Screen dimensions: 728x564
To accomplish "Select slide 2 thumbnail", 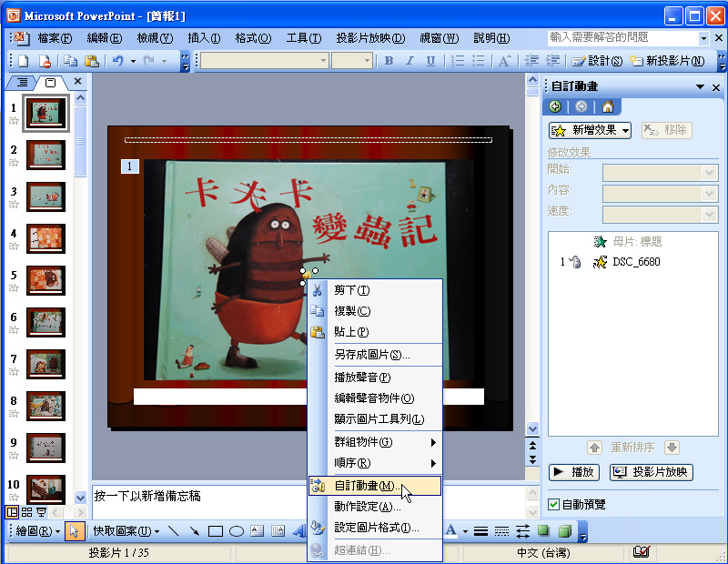I will (x=45, y=155).
